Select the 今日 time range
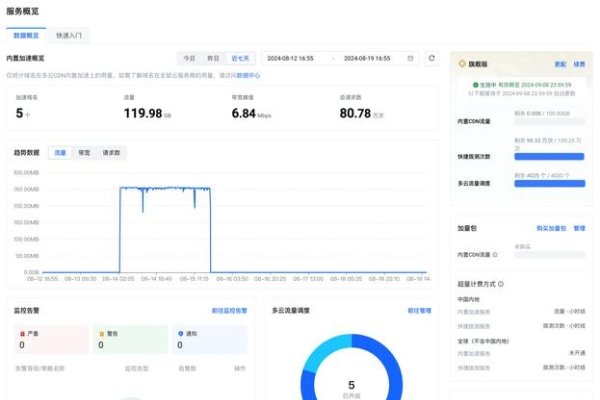This screenshot has height=400, width=600. [189, 58]
